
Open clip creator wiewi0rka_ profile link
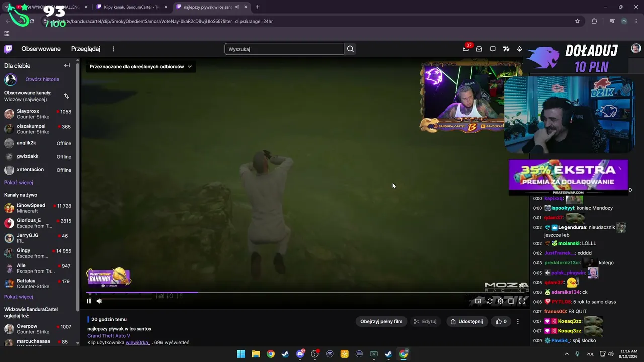[137, 343]
